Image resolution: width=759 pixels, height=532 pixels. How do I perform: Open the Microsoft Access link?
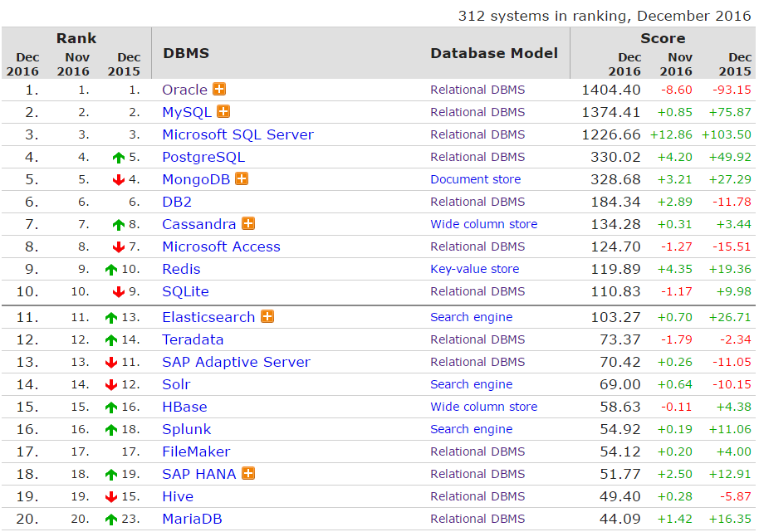tap(221, 246)
